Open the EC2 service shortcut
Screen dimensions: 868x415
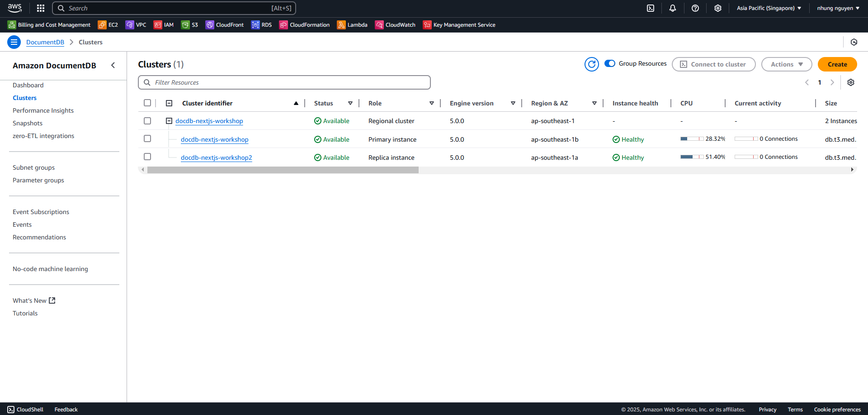(108, 25)
